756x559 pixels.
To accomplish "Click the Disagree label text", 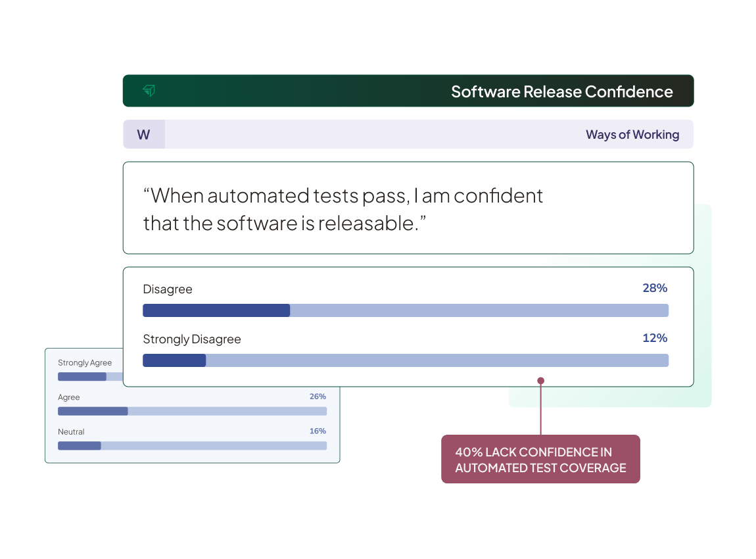I will point(168,289).
